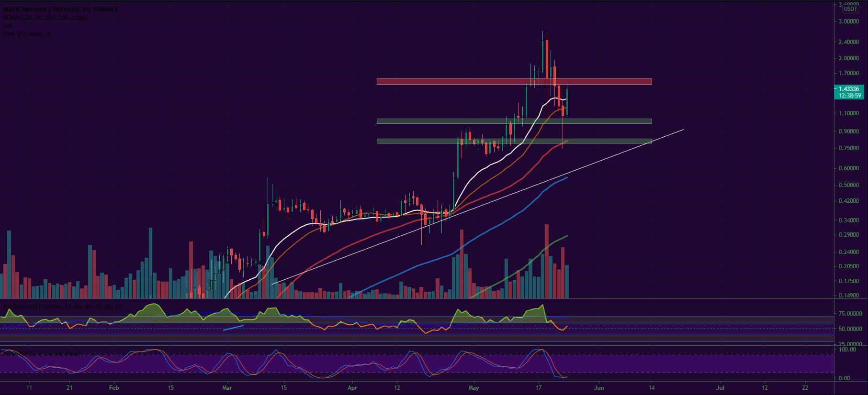Viewport: 868px width, 395px height.
Task: Click the Jun label on the time axis
Action: point(598,388)
